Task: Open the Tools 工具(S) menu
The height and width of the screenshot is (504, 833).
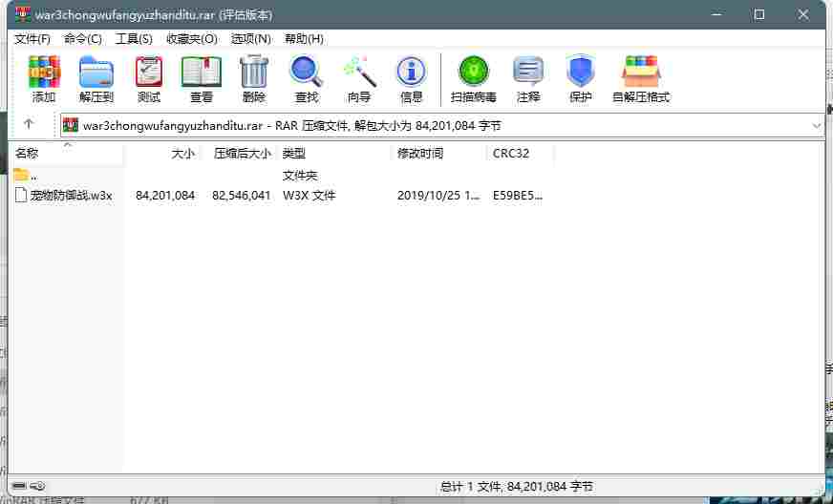Action: click(134, 39)
